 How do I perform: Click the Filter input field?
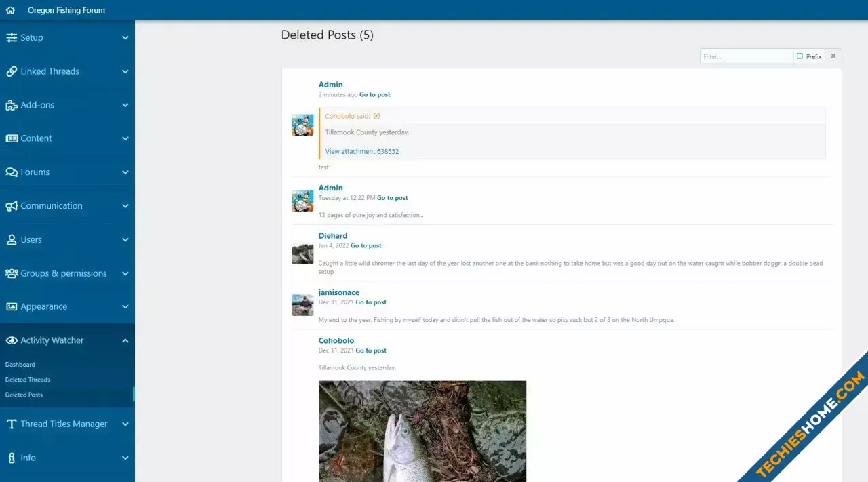(x=747, y=56)
